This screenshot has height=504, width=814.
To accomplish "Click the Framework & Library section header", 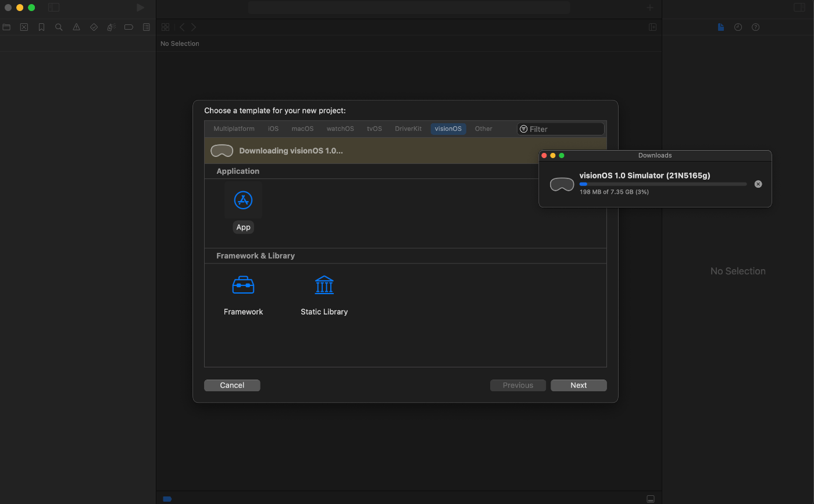I will pyautogui.click(x=255, y=256).
